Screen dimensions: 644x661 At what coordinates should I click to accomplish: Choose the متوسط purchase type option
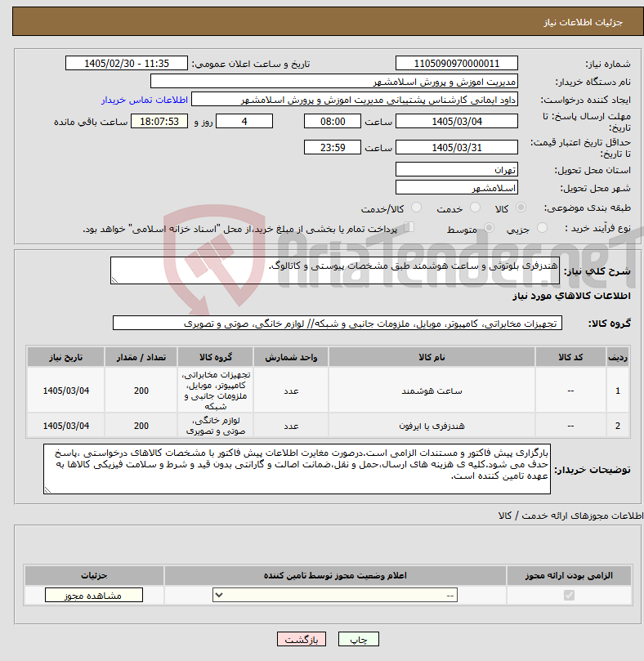(490, 228)
